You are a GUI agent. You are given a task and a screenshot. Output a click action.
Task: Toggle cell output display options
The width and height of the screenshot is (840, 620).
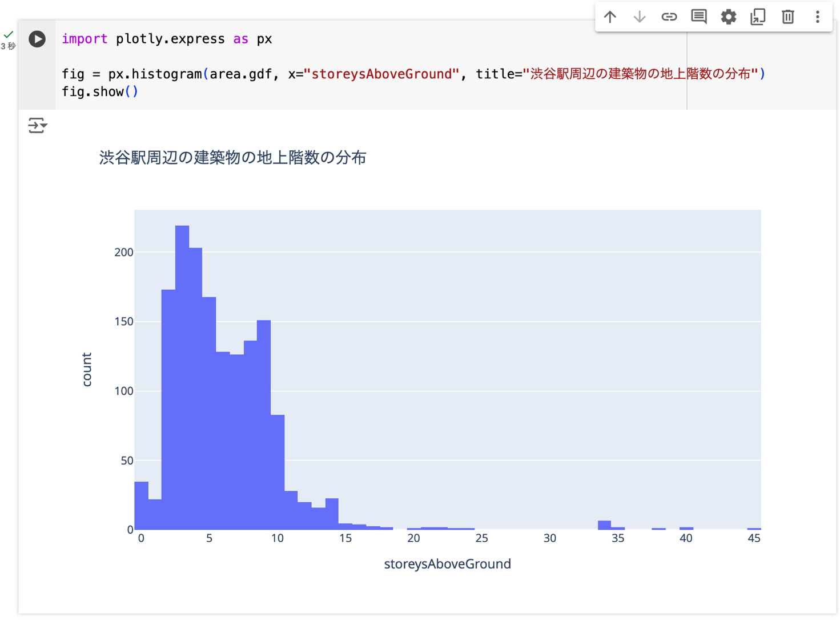click(38, 125)
